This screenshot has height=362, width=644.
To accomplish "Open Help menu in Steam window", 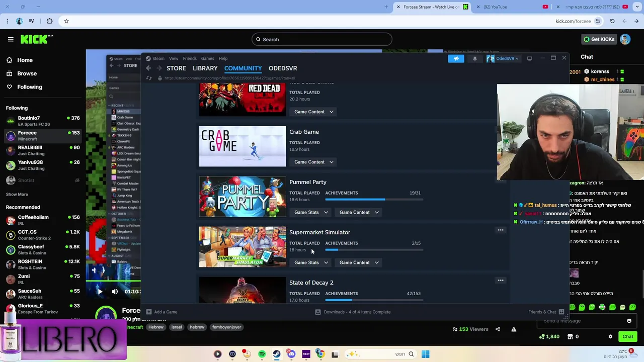I will pos(223,59).
